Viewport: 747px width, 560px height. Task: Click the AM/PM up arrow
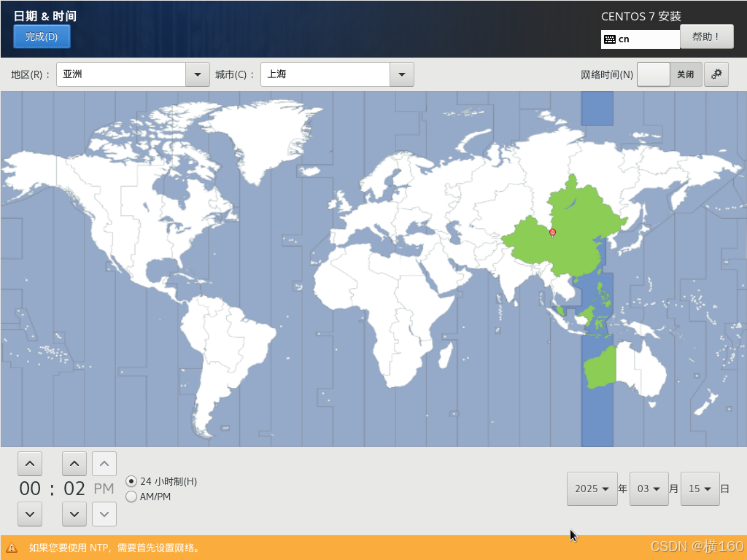[x=104, y=464]
